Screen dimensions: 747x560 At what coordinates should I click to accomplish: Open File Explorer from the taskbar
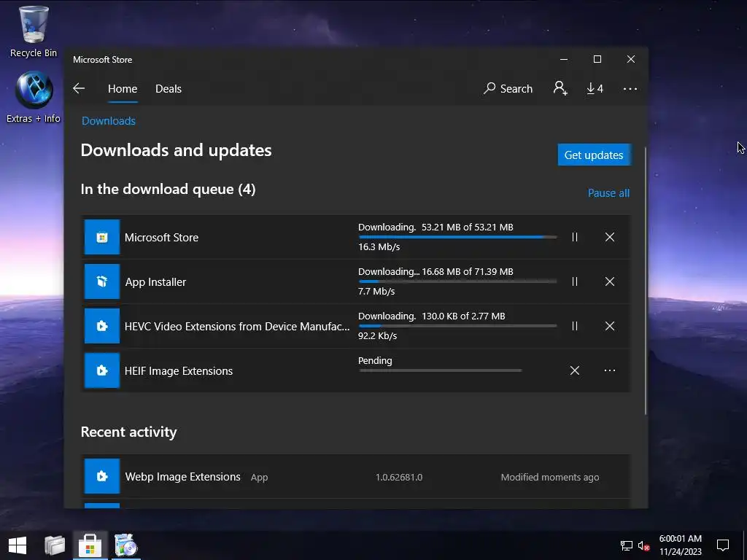point(54,545)
